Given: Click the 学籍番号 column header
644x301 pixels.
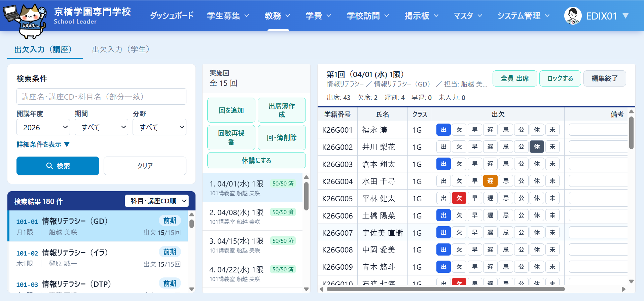Looking at the screenshot, I should 337,114.
